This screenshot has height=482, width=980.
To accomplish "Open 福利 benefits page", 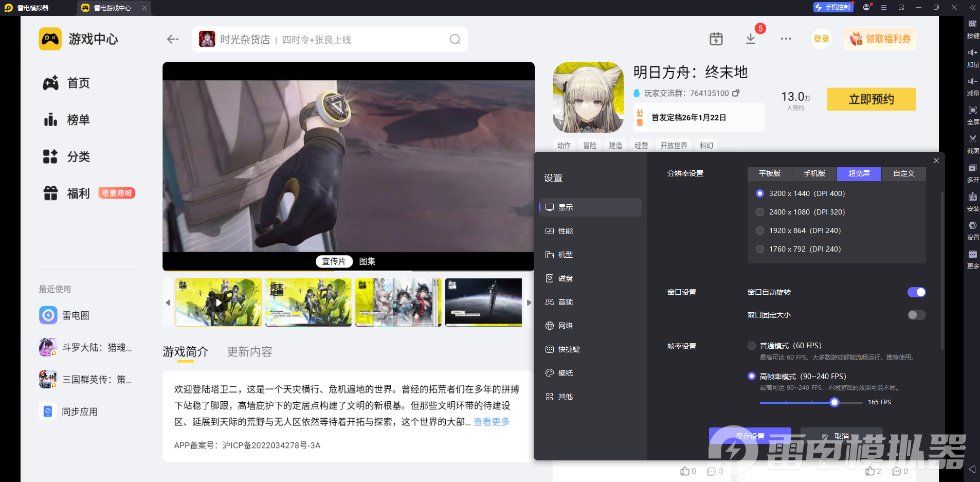I will tap(66, 193).
